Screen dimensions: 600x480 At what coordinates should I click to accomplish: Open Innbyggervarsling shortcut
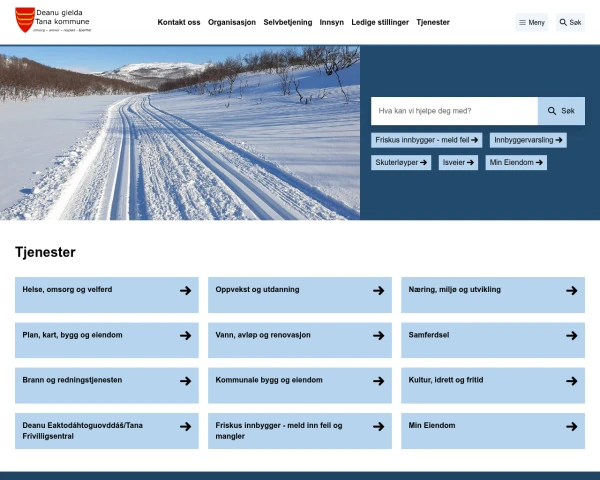(x=528, y=140)
